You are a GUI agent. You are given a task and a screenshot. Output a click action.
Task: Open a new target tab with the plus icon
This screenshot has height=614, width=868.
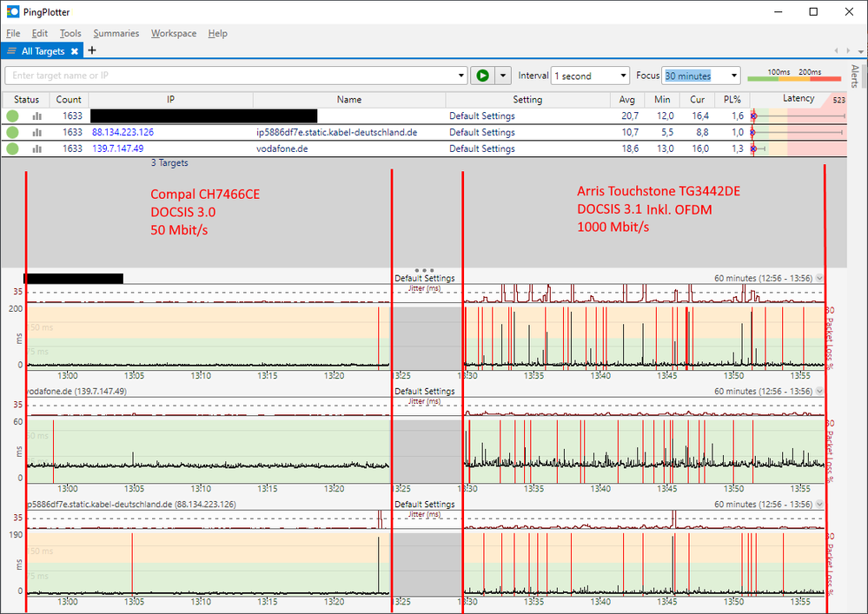tap(91, 50)
